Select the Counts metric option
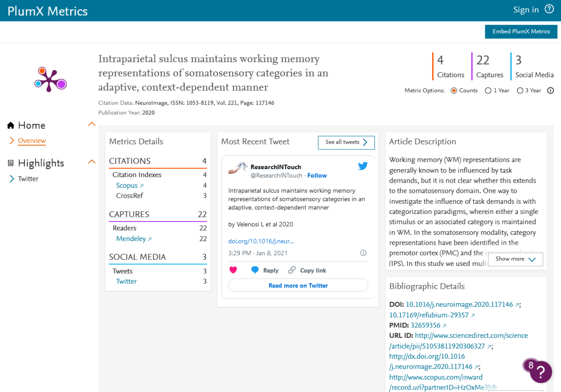Image resolution: width=561 pixels, height=392 pixels. [453, 91]
